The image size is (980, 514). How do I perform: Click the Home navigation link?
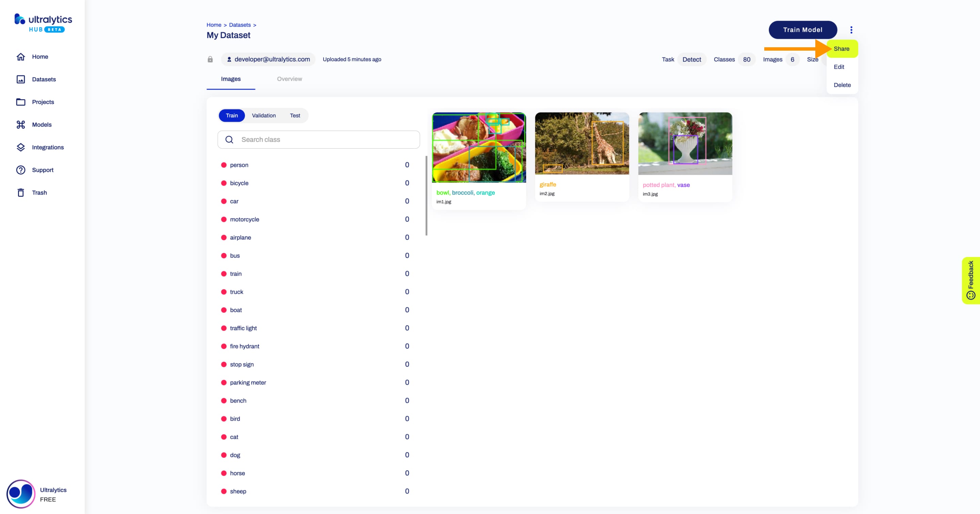pos(40,56)
